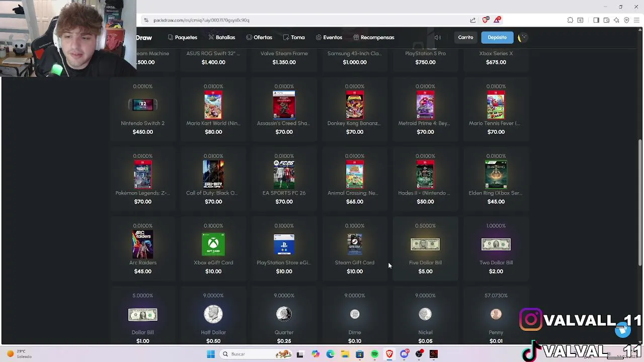Open Microsoft Edge from the taskbar

(330, 354)
